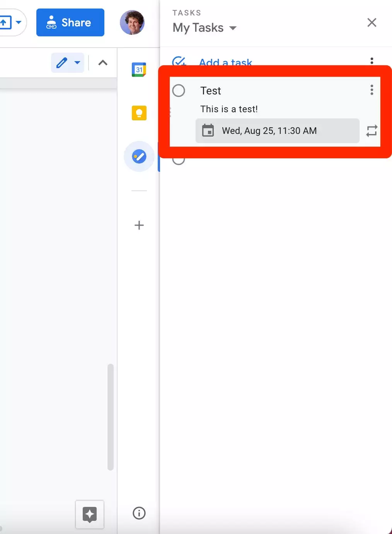Click the info icon at sidebar bottom
The width and height of the screenshot is (392, 534).
[139, 513]
